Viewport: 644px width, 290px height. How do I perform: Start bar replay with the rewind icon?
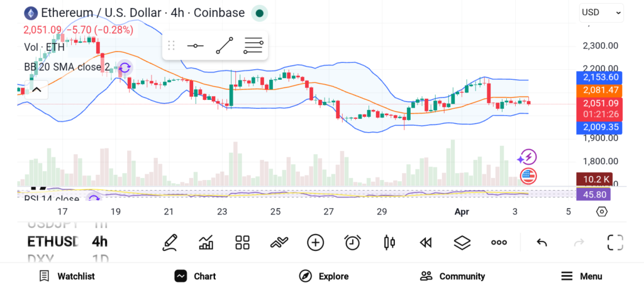coord(426,242)
